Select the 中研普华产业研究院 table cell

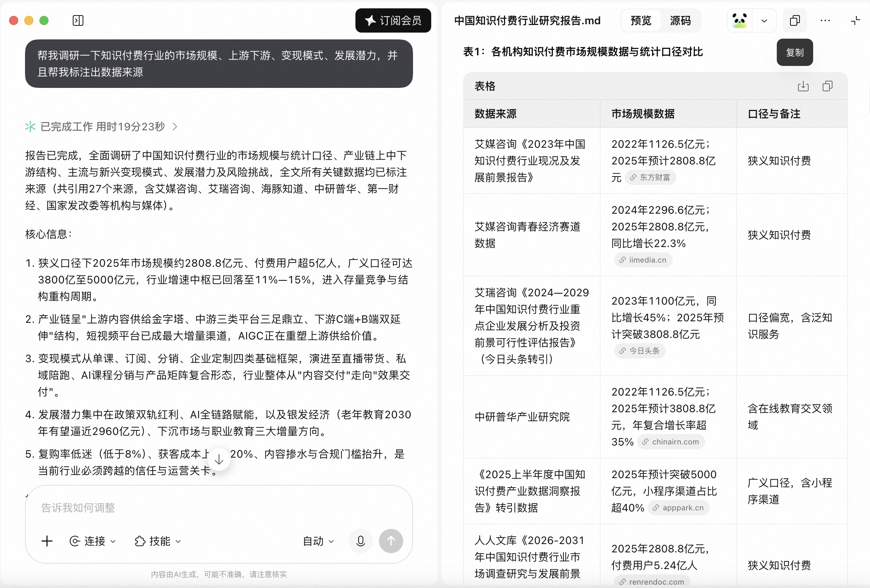[x=532, y=417]
